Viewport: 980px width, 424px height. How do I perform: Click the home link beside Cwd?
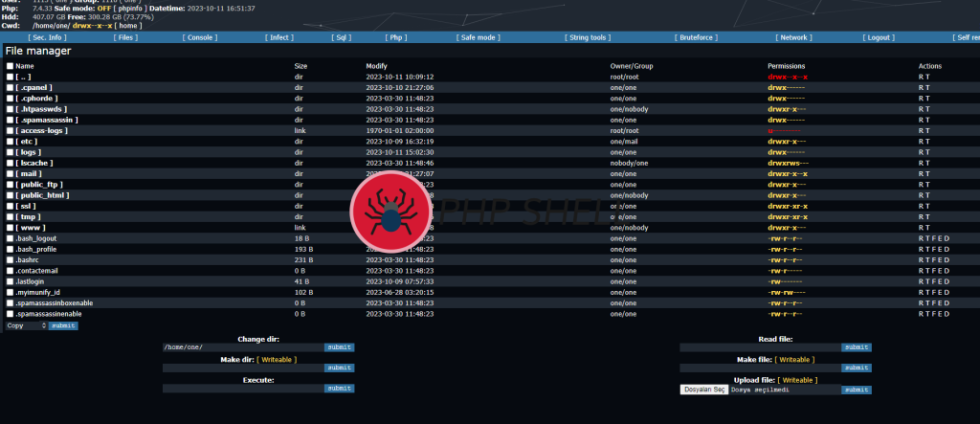pos(129,26)
